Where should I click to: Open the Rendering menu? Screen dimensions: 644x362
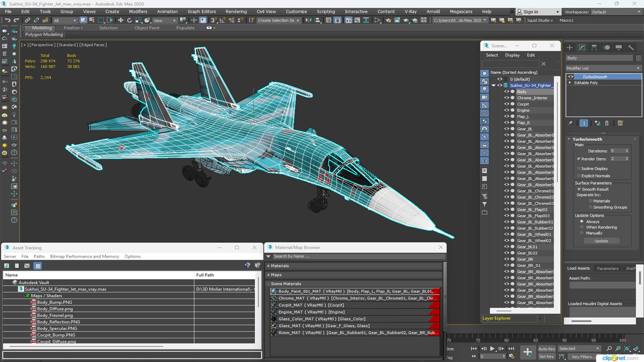tap(236, 11)
